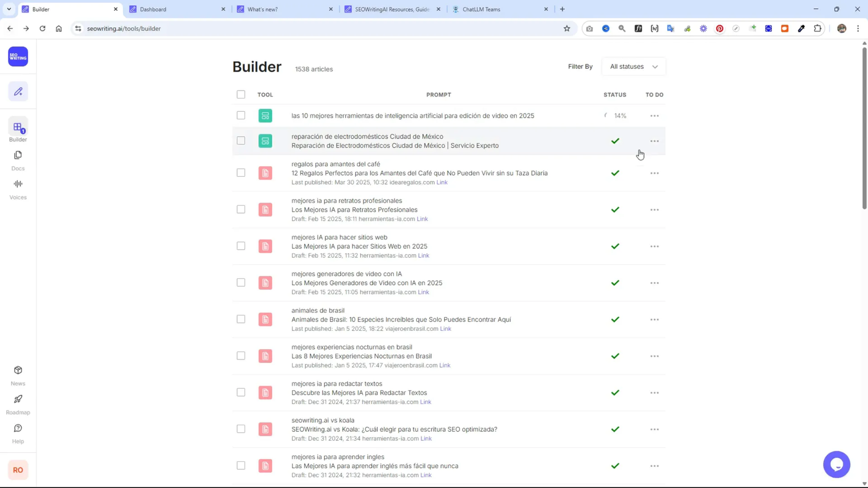
Task: Open the Voices panel in sidebar
Action: coord(18,188)
